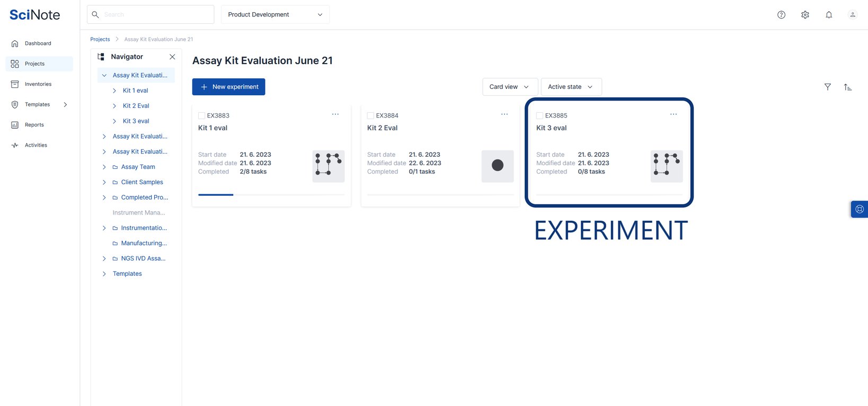
Task: Expand the Product Development team selector
Action: 275,14
